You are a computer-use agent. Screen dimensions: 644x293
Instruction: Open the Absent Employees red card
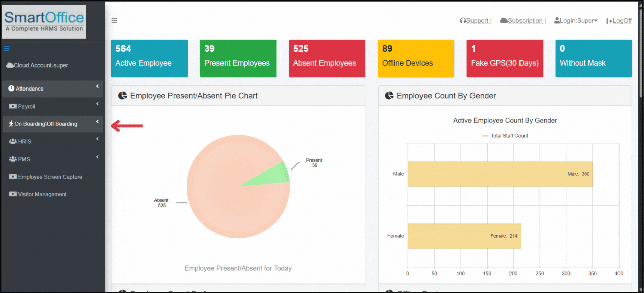click(327, 58)
